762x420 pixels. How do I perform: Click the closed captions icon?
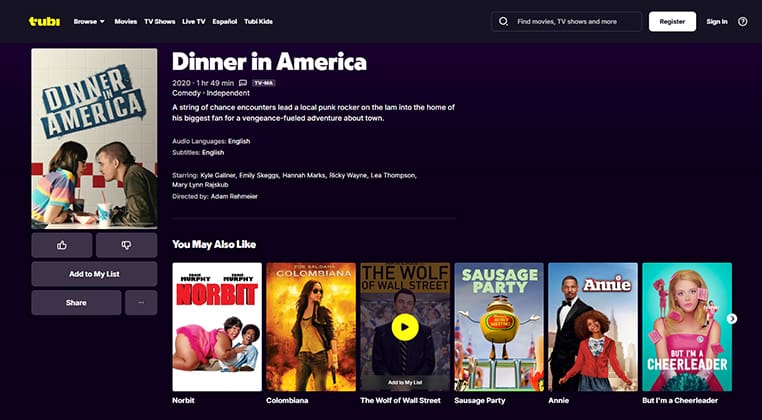point(243,83)
